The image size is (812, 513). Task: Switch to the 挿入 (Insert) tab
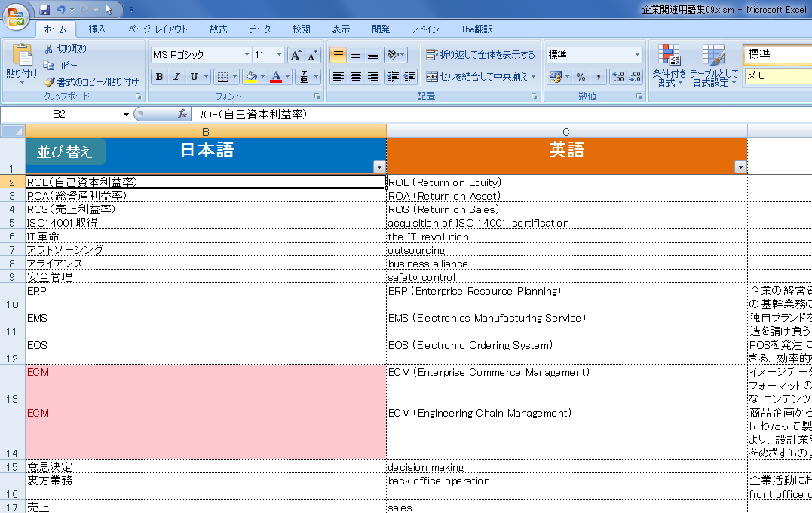tap(97, 29)
